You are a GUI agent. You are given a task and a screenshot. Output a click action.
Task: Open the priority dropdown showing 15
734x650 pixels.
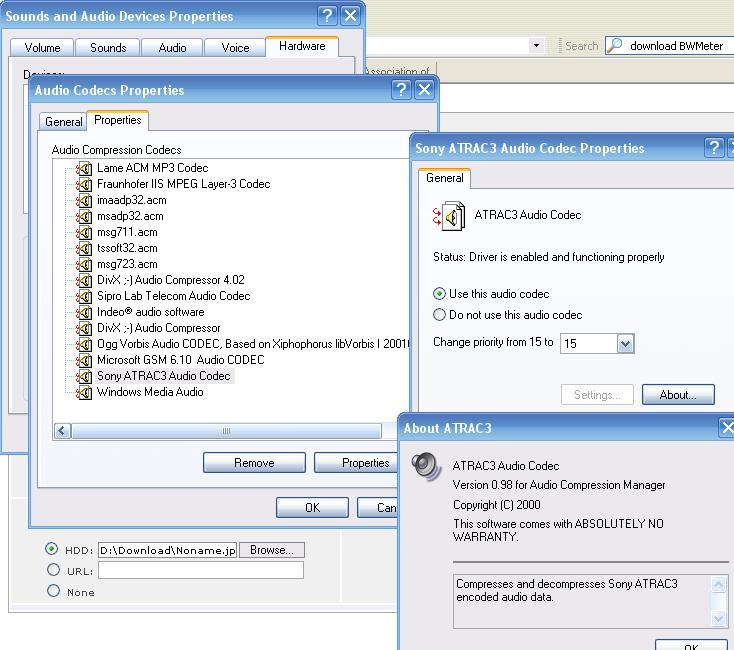pyautogui.click(x=625, y=344)
